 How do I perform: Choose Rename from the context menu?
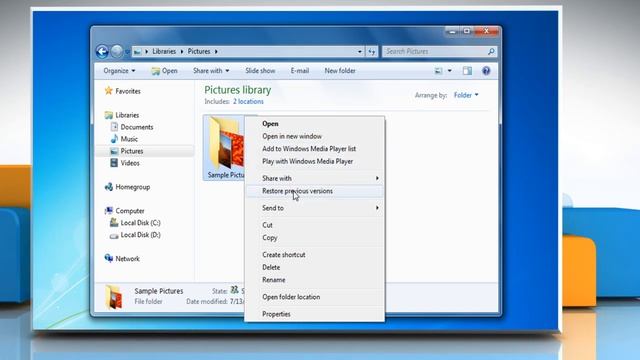(x=314, y=280)
